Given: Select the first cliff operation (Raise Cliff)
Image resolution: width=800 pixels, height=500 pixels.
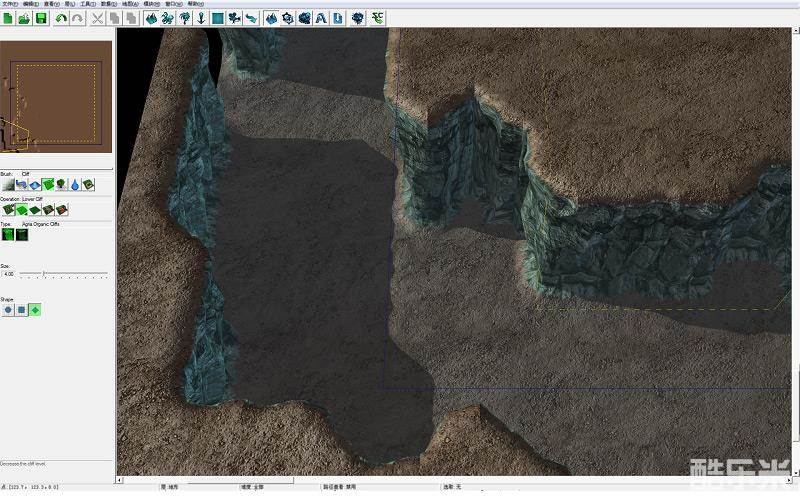Looking at the screenshot, I should point(8,210).
